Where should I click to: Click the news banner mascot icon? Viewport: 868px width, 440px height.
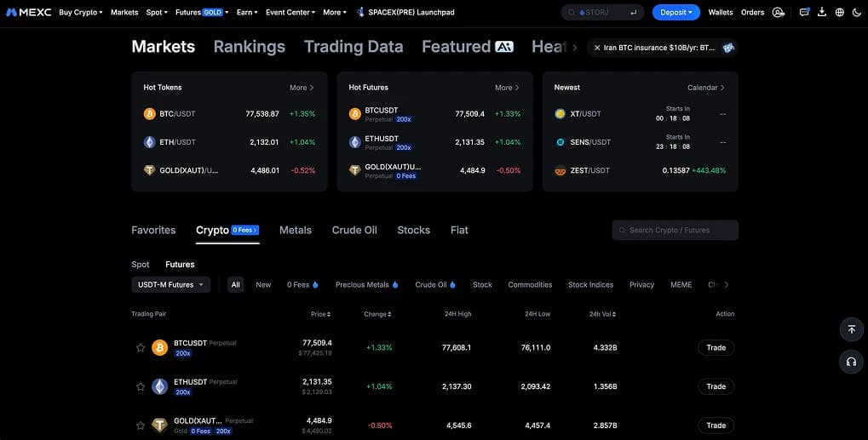(x=728, y=49)
